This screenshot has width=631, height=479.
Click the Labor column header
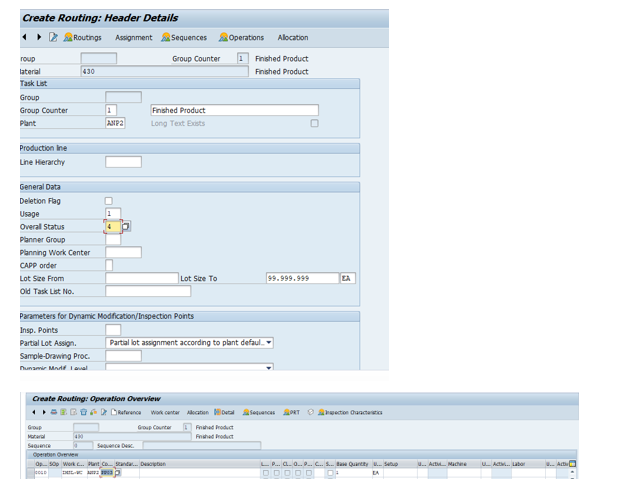(528, 464)
